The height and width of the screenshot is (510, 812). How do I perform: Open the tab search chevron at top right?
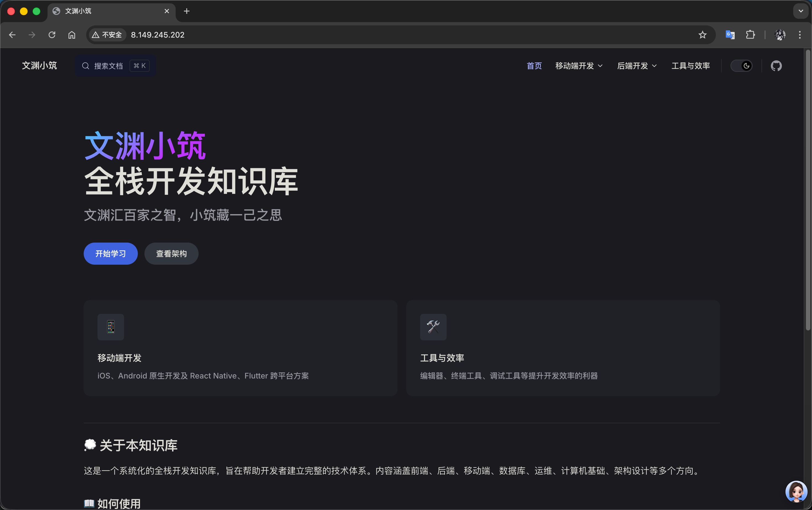(800, 11)
